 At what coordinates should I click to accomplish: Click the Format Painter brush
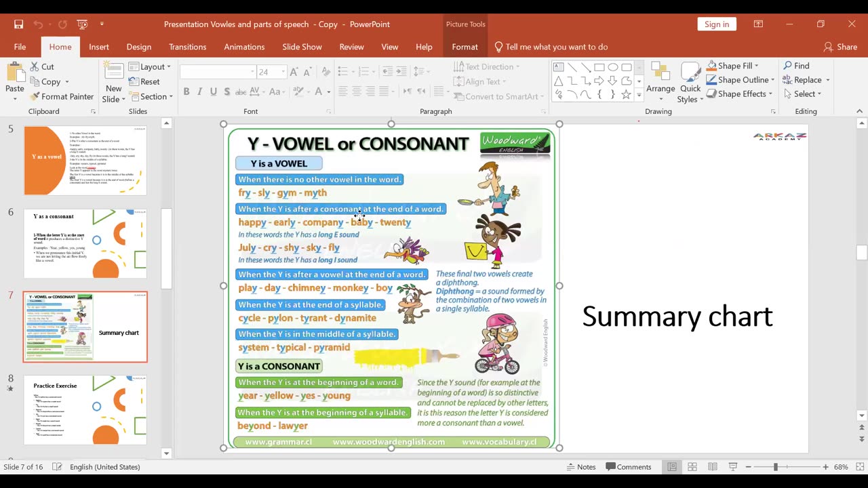point(62,96)
